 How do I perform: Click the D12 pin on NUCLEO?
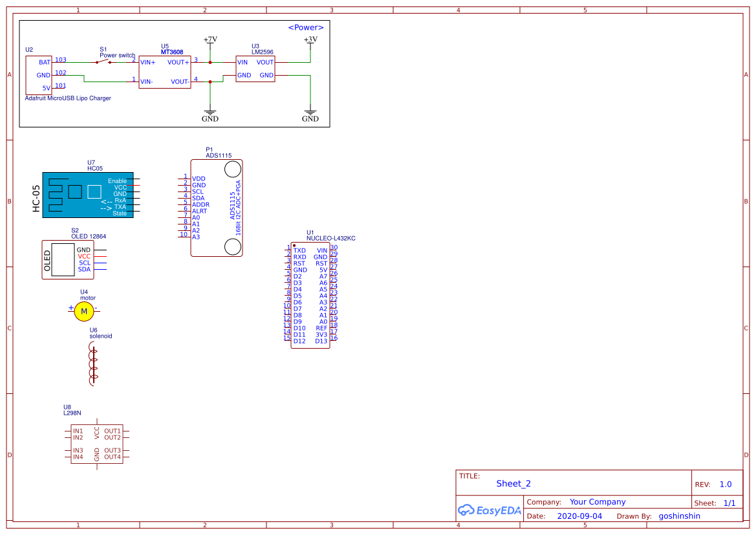pyautogui.click(x=299, y=341)
